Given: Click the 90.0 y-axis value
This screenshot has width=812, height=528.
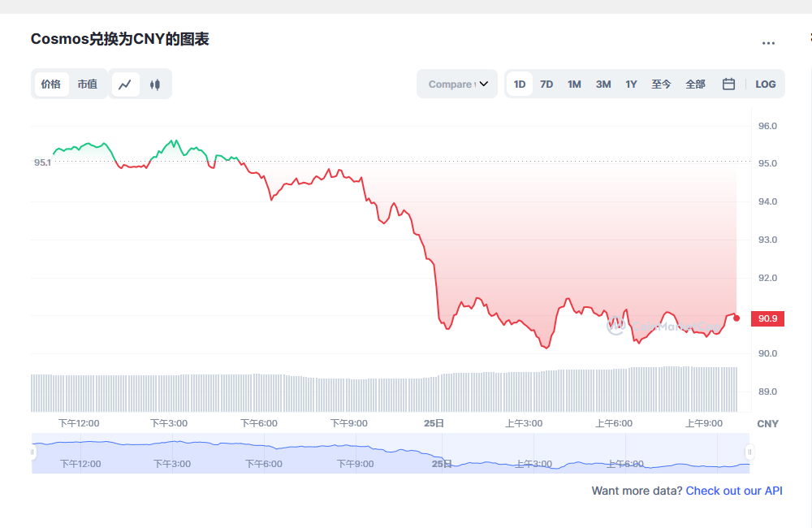Looking at the screenshot, I should [767, 353].
